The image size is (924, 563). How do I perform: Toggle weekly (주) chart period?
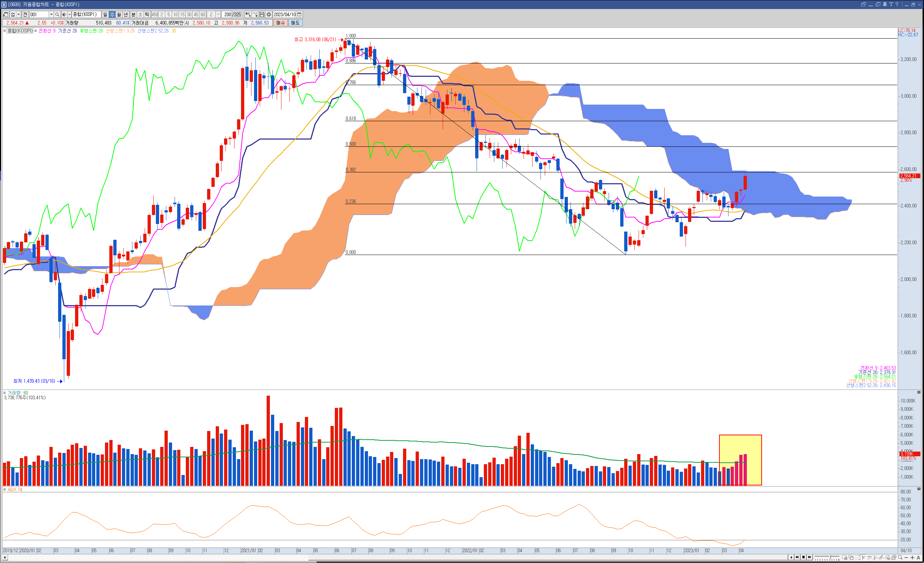click(x=112, y=15)
